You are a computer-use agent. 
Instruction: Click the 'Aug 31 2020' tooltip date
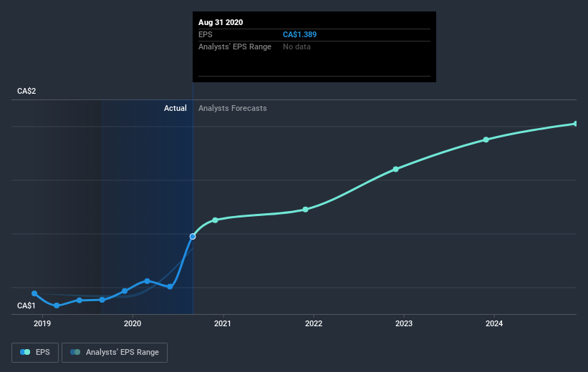[221, 22]
